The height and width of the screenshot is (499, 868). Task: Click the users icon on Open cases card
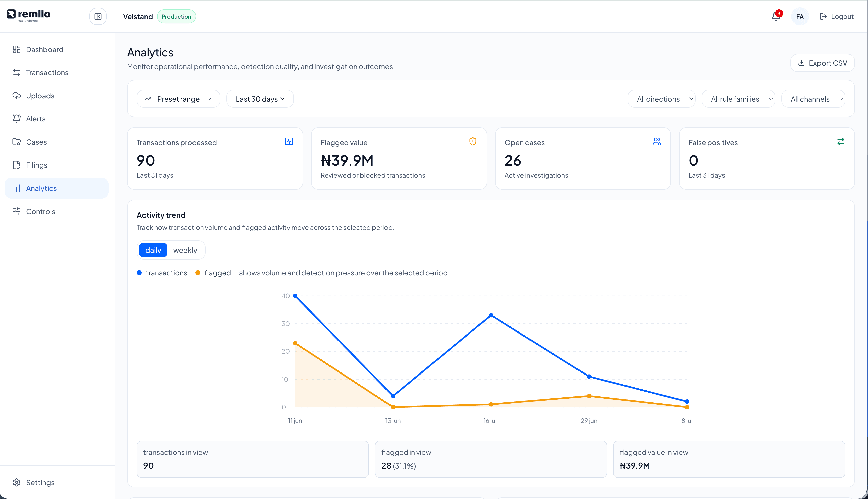657,141
